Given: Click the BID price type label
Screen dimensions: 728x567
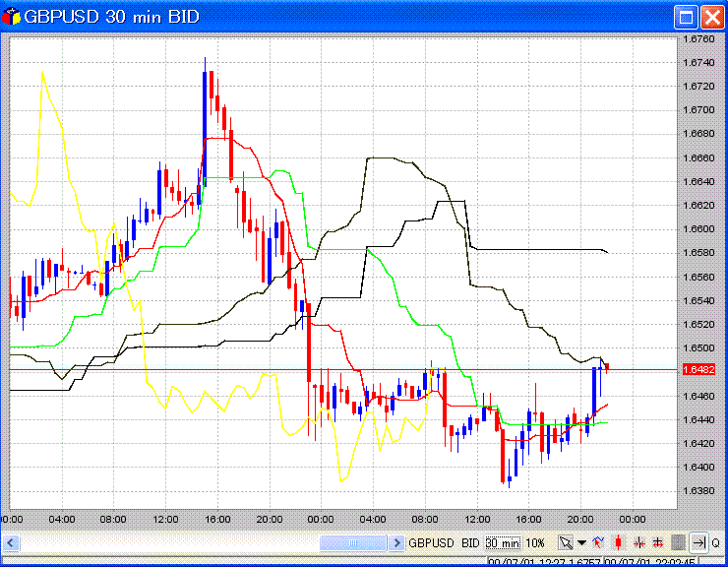Looking at the screenshot, I should (470, 542).
